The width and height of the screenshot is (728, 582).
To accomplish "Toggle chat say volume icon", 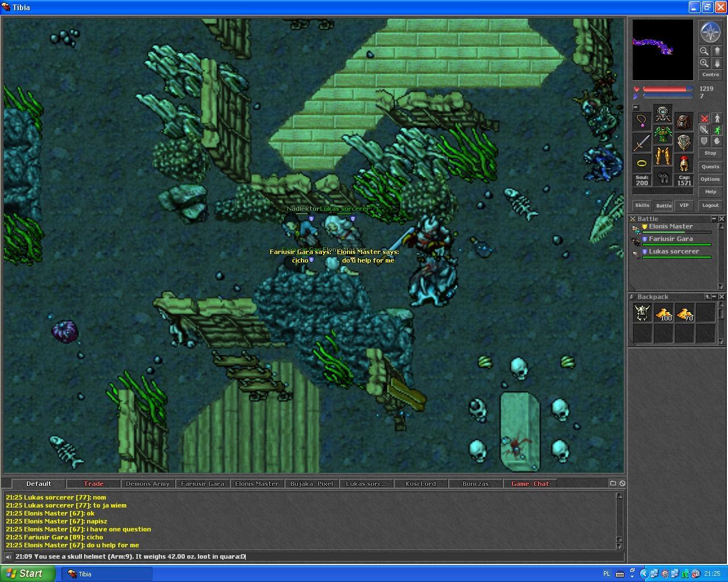I will (x=8, y=557).
